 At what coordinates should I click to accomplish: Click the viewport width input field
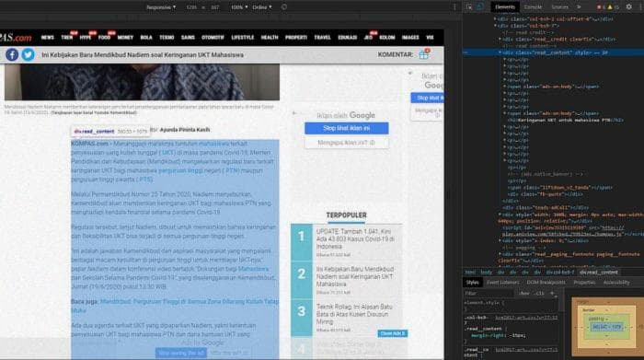pyautogui.click(x=191, y=7)
